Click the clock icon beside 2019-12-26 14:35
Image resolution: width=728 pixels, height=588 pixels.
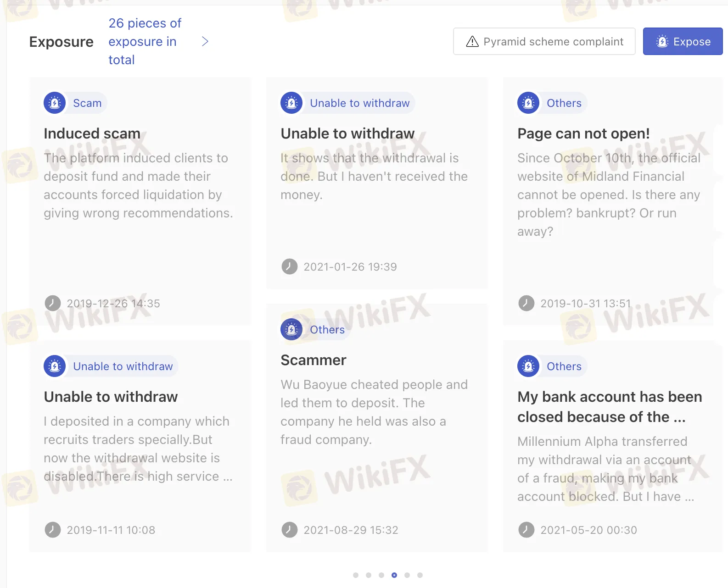click(x=53, y=303)
